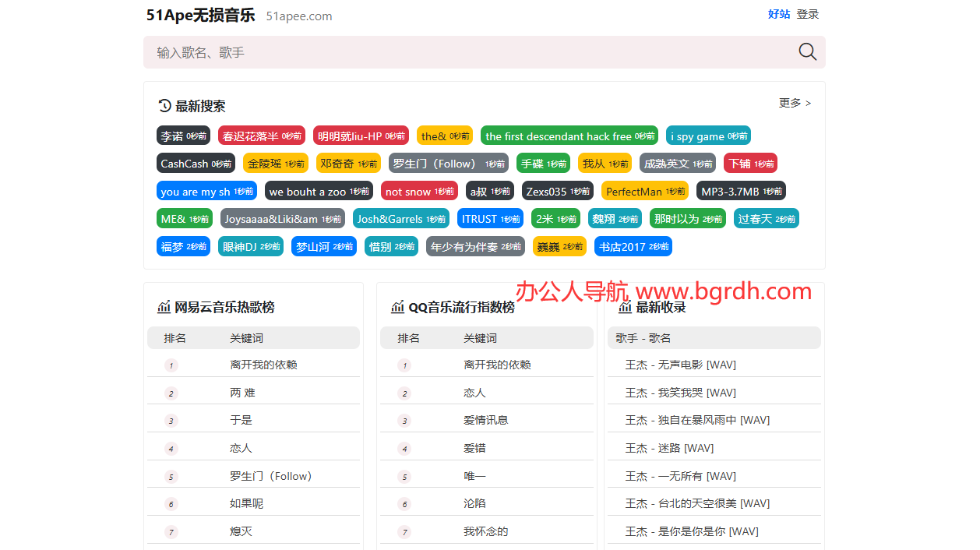
Task: Open 王杰 - 无声电影 [WAV] entry
Action: click(680, 365)
